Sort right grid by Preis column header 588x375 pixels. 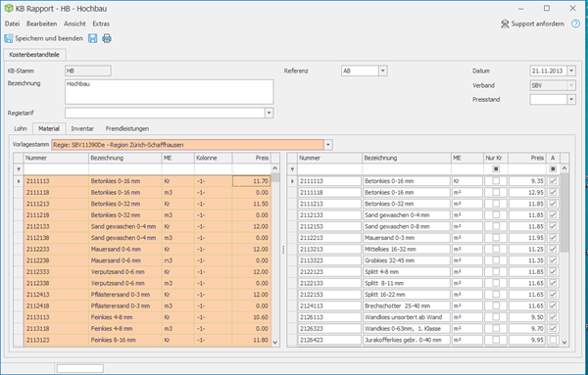coord(527,158)
